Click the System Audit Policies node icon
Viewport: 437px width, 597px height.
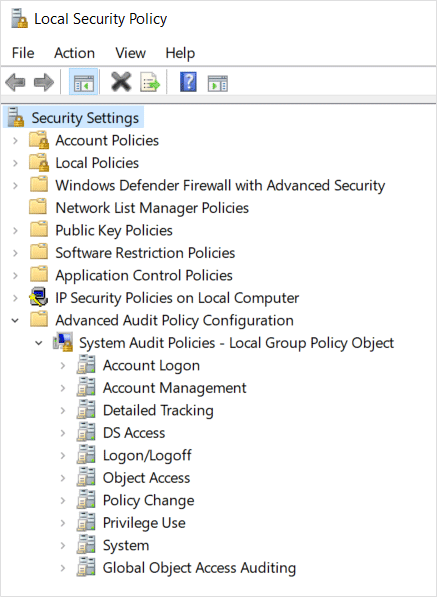(63, 342)
